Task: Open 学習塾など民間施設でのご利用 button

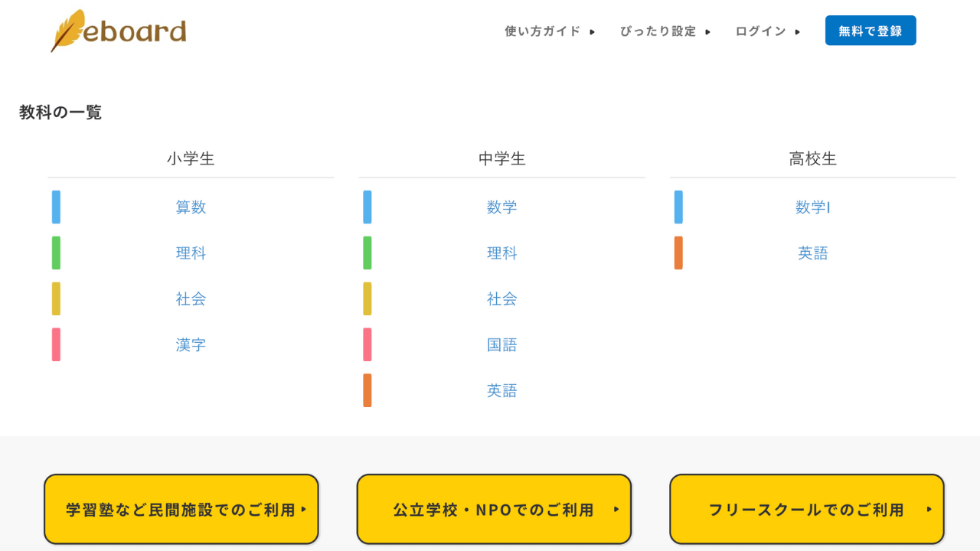Action: (x=181, y=510)
